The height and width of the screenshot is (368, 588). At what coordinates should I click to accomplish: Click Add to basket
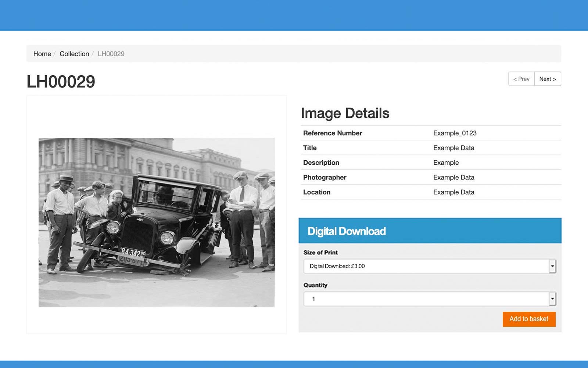click(529, 319)
